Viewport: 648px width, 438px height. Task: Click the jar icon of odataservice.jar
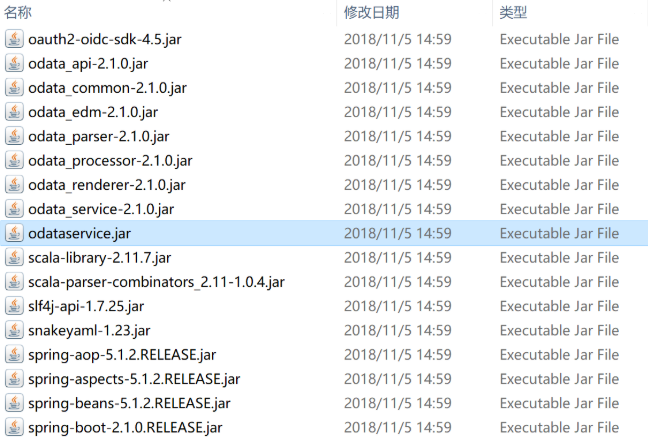[x=14, y=233]
